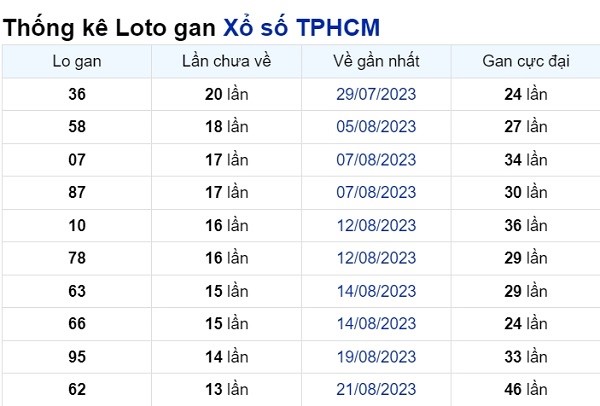Viewport: 600px width, 406px height.
Task: Click the 21/08/2023 date link
Action: pos(375,388)
